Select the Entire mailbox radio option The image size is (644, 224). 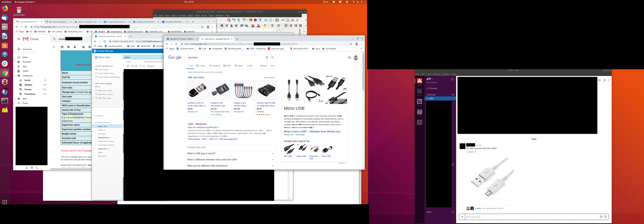pyautogui.click(x=96, y=69)
